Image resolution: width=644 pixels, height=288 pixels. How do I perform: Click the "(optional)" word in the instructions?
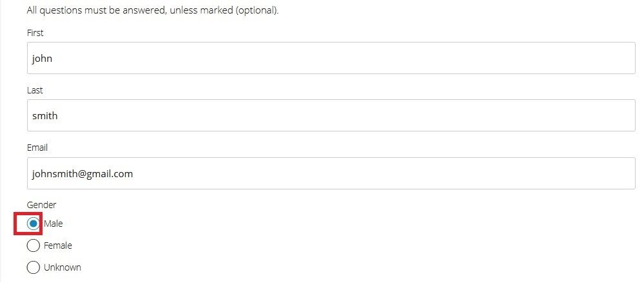(257, 11)
